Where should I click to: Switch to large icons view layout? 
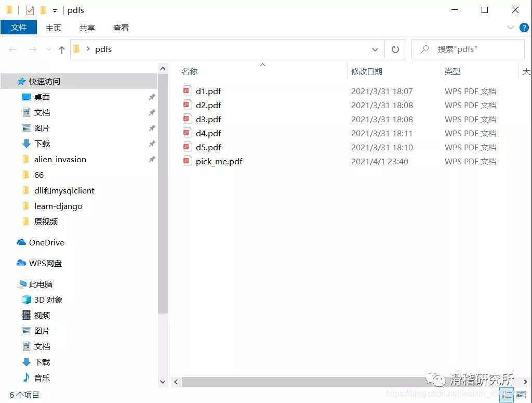[521, 395]
